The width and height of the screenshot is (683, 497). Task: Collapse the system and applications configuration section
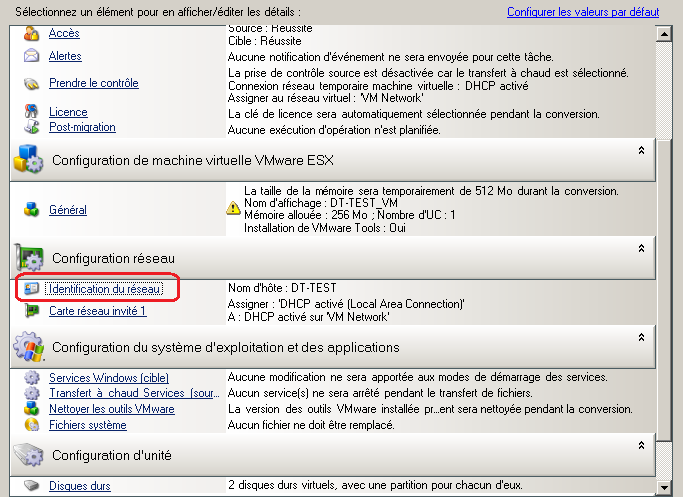pos(641,337)
